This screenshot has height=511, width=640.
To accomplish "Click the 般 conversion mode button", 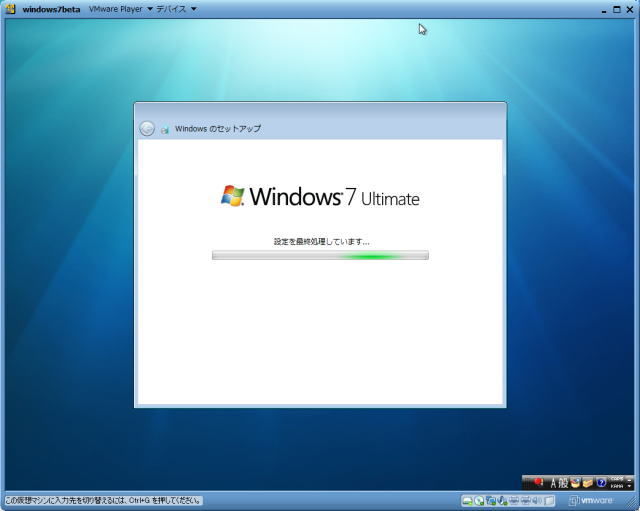I will click(563, 483).
